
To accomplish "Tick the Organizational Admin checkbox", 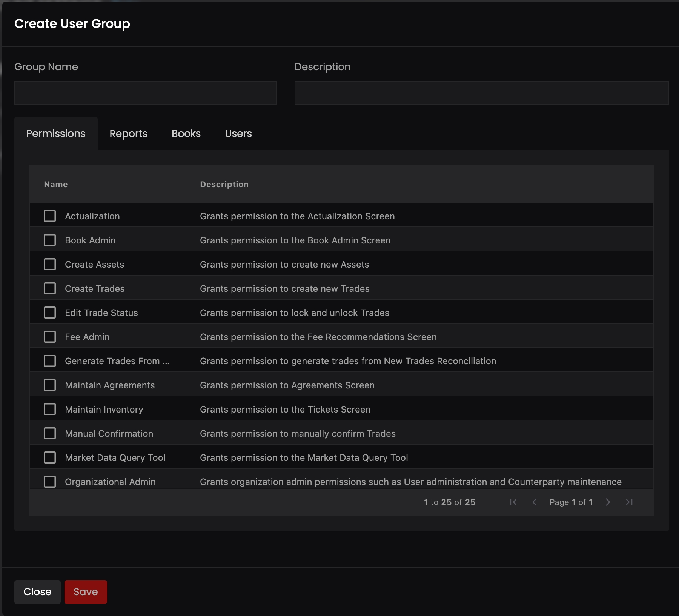I will (x=50, y=482).
